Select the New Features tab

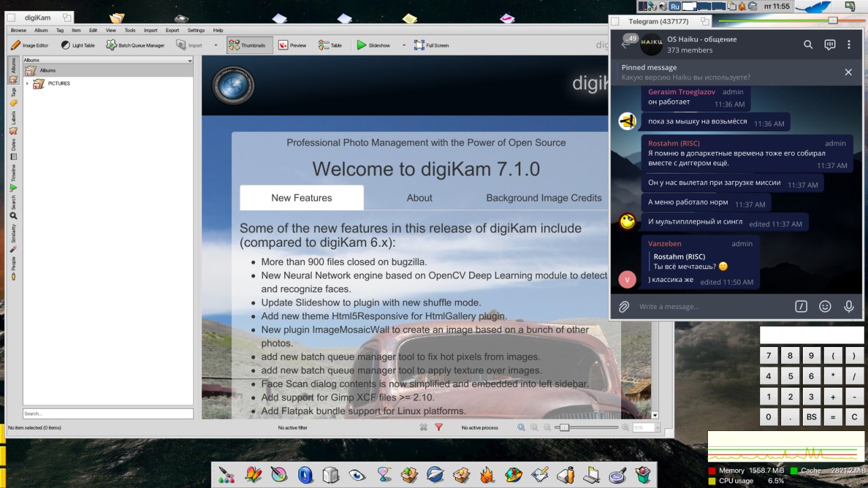click(302, 198)
